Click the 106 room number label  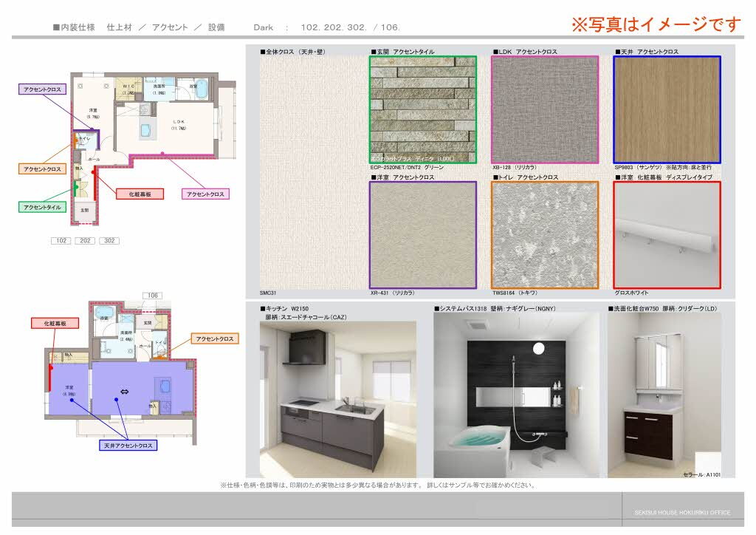152,296
